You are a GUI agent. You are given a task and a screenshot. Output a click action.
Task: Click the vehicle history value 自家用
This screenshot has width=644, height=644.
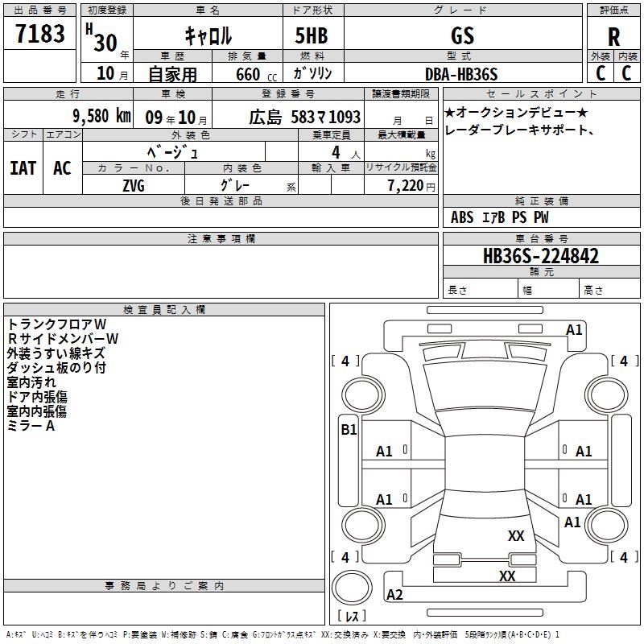(x=172, y=74)
